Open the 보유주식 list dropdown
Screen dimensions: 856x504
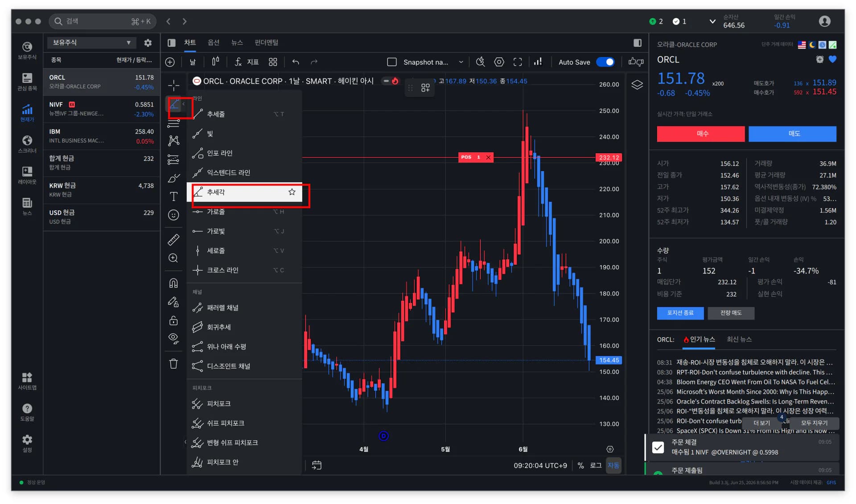click(x=92, y=43)
